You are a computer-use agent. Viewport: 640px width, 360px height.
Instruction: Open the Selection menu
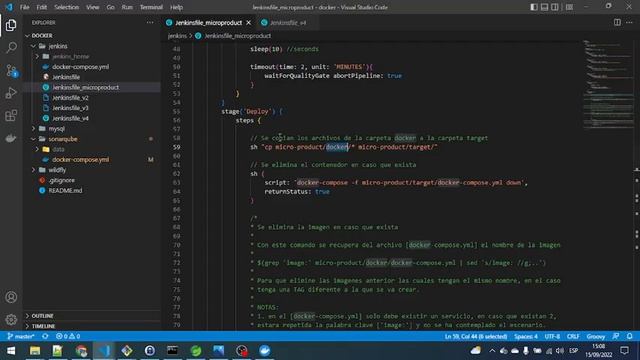[x=67, y=7]
